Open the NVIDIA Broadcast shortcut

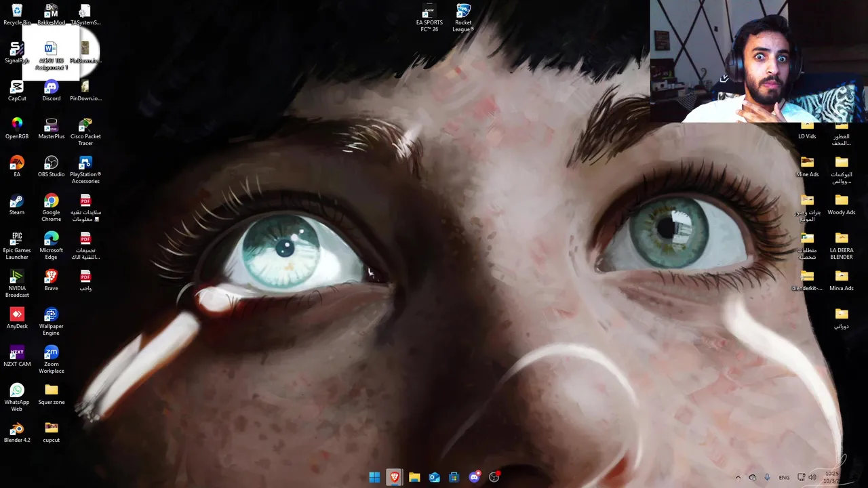coord(17,283)
